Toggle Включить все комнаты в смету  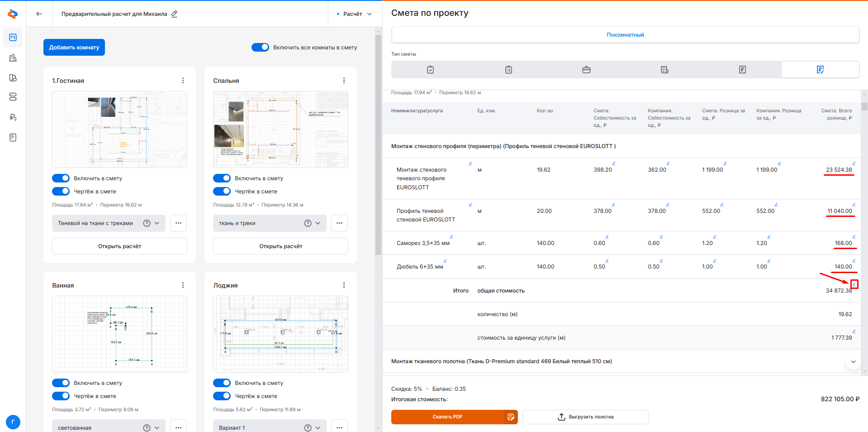[x=260, y=48]
